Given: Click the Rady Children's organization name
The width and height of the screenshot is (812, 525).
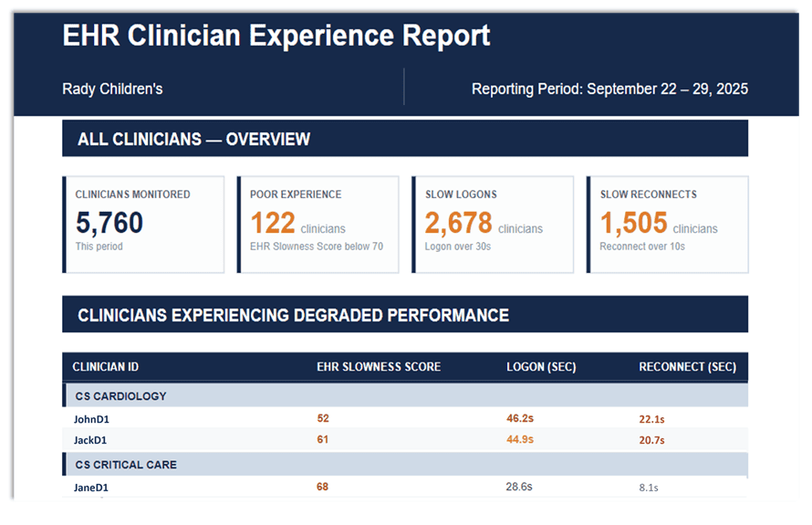Looking at the screenshot, I should coord(112,89).
